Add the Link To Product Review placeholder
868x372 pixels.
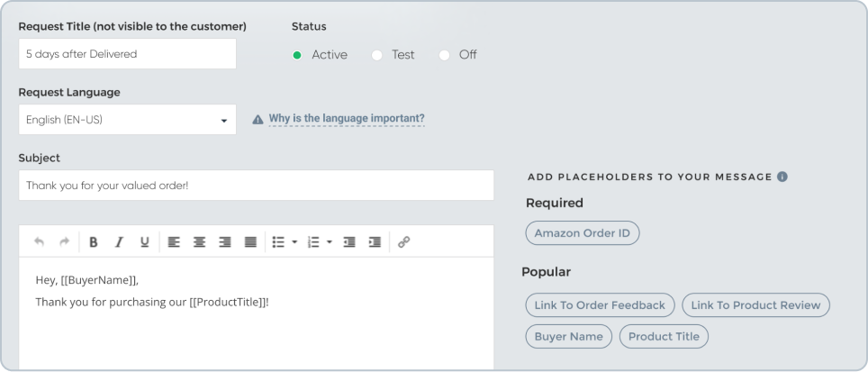[x=755, y=304]
